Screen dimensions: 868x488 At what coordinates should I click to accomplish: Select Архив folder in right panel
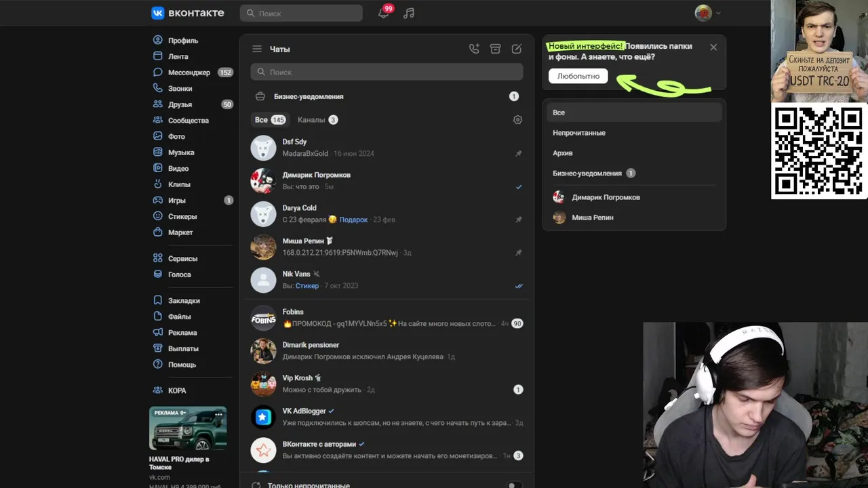click(x=634, y=153)
